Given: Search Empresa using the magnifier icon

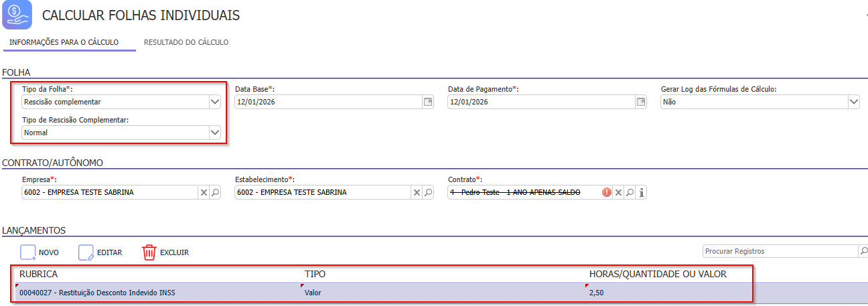Looking at the screenshot, I should [x=215, y=192].
